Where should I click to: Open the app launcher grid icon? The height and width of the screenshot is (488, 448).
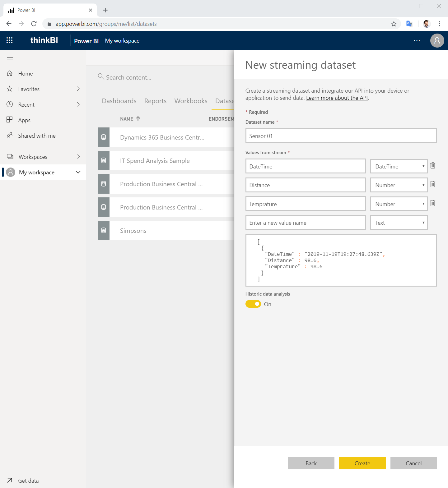pyautogui.click(x=10, y=40)
